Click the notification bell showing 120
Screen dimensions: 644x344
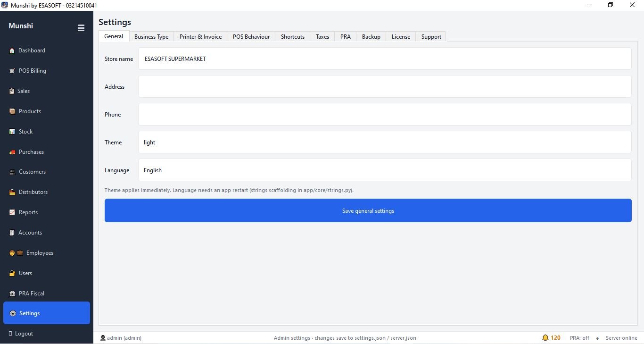click(551, 338)
